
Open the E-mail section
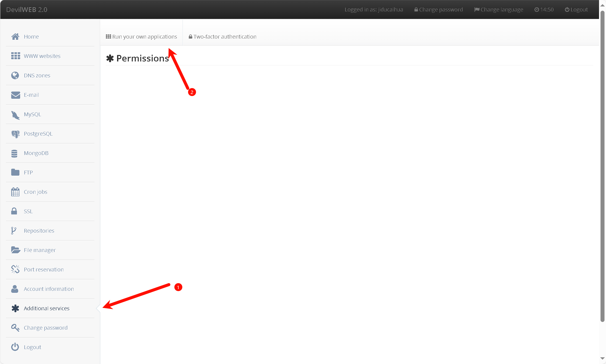coord(50,95)
